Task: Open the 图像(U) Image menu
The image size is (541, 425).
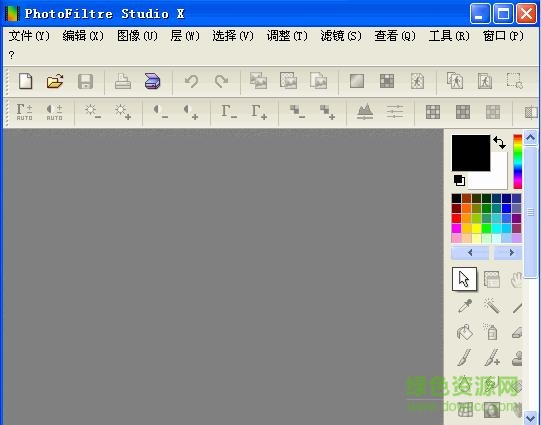Action: [137, 36]
